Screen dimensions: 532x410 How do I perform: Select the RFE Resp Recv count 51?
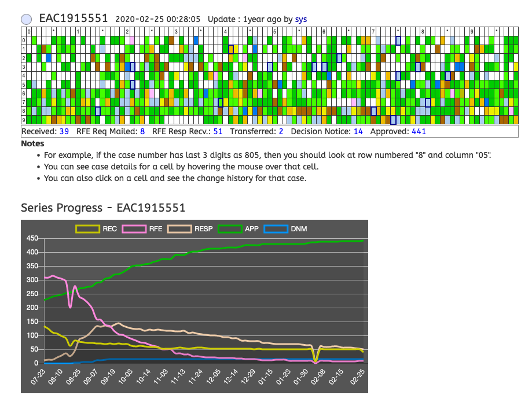[x=218, y=131]
